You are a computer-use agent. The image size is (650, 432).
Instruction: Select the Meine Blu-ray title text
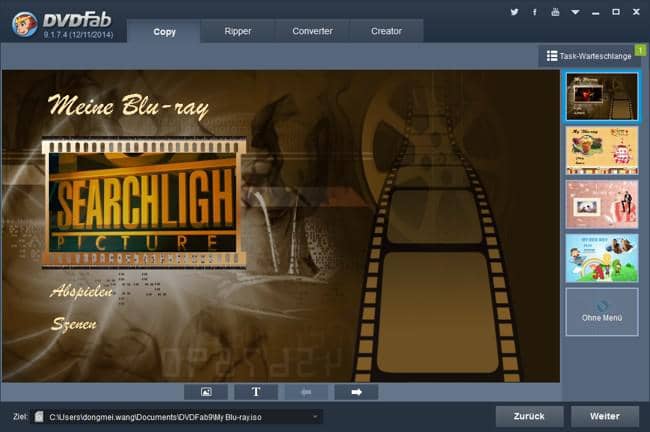click(128, 106)
